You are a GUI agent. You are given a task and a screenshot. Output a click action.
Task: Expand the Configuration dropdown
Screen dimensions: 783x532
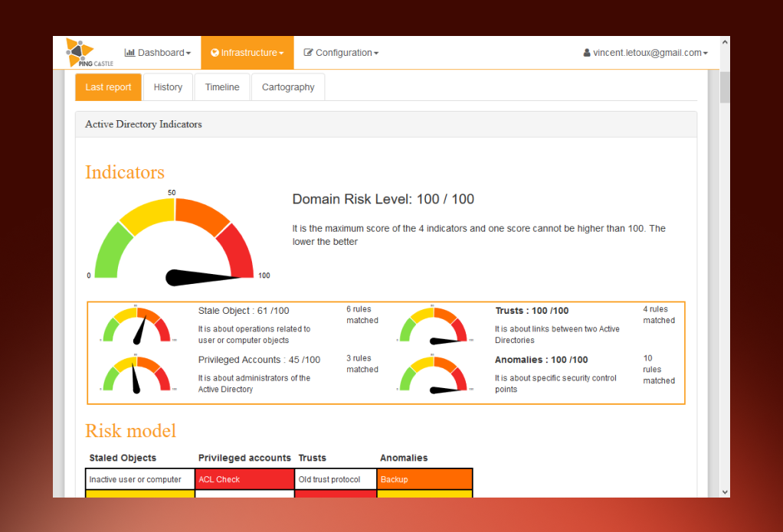[341, 52]
